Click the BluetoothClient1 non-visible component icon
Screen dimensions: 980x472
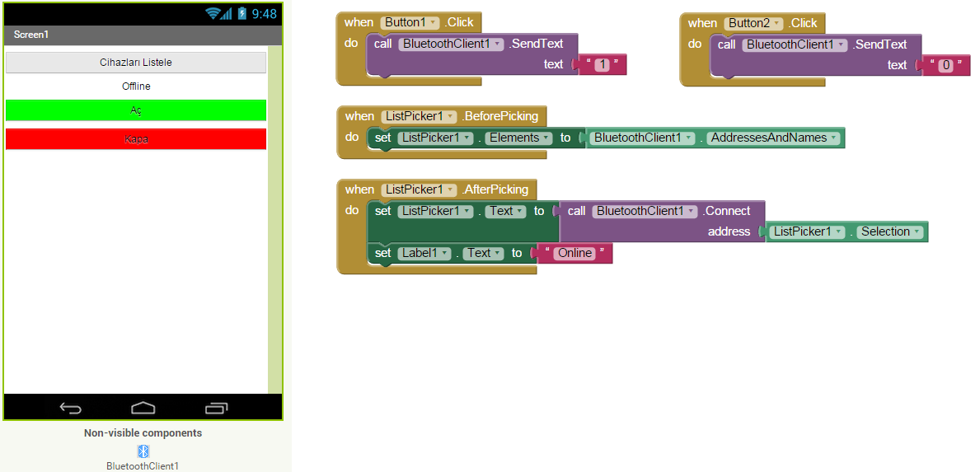(x=143, y=451)
